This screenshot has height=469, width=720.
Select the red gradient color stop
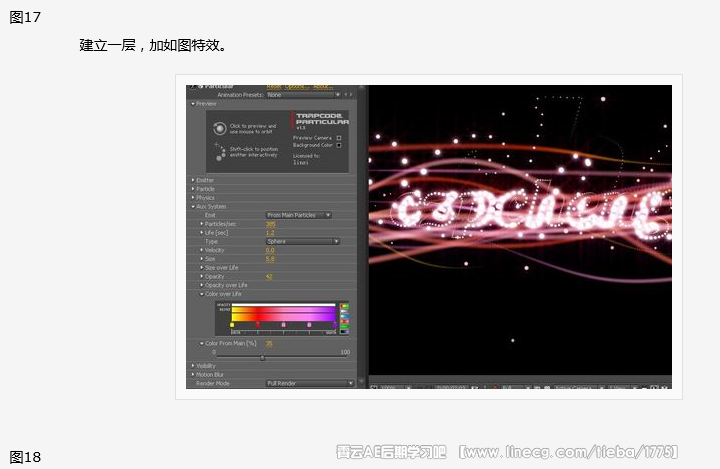[x=258, y=325]
